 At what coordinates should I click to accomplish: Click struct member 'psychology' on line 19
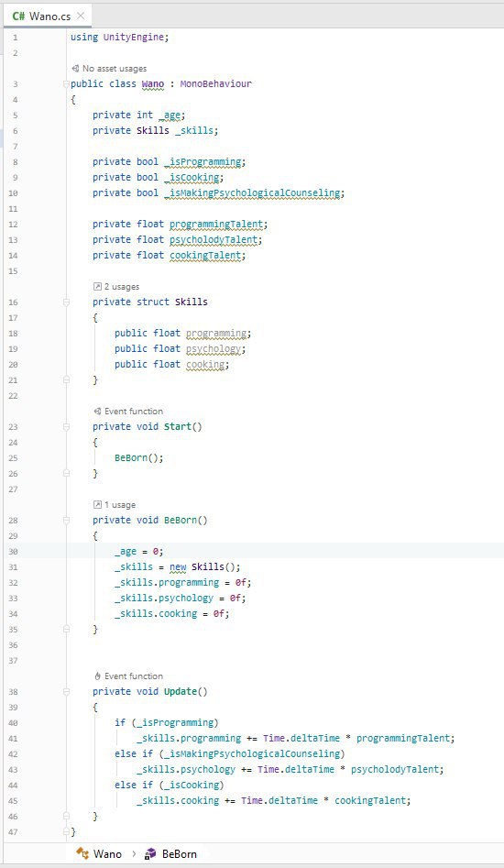213,348
